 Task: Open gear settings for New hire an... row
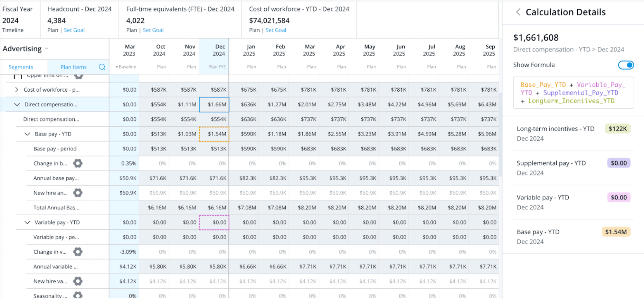click(78, 193)
